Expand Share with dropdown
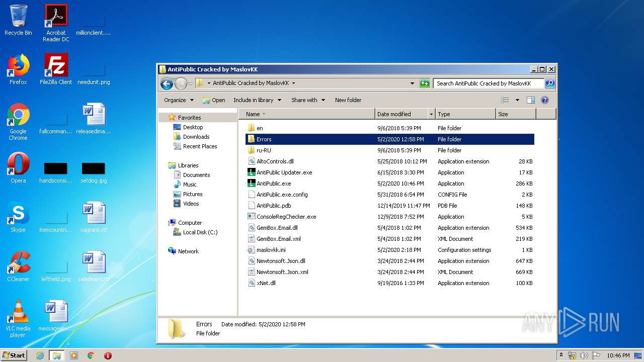This screenshot has width=644, height=362. [x=308, y=100]
